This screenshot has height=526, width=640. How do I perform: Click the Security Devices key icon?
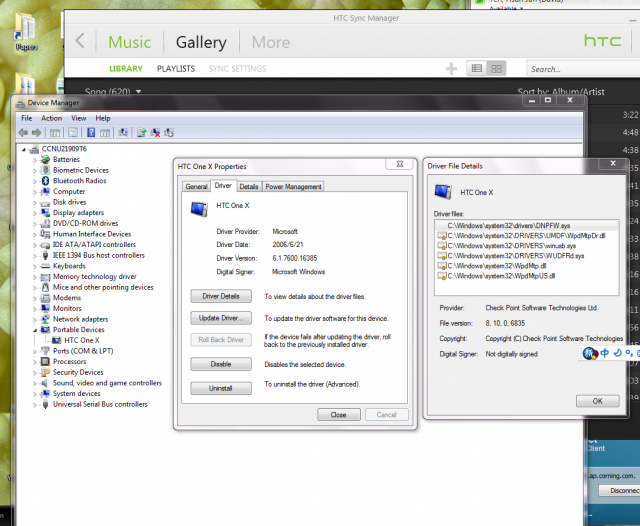coord(45,372)
